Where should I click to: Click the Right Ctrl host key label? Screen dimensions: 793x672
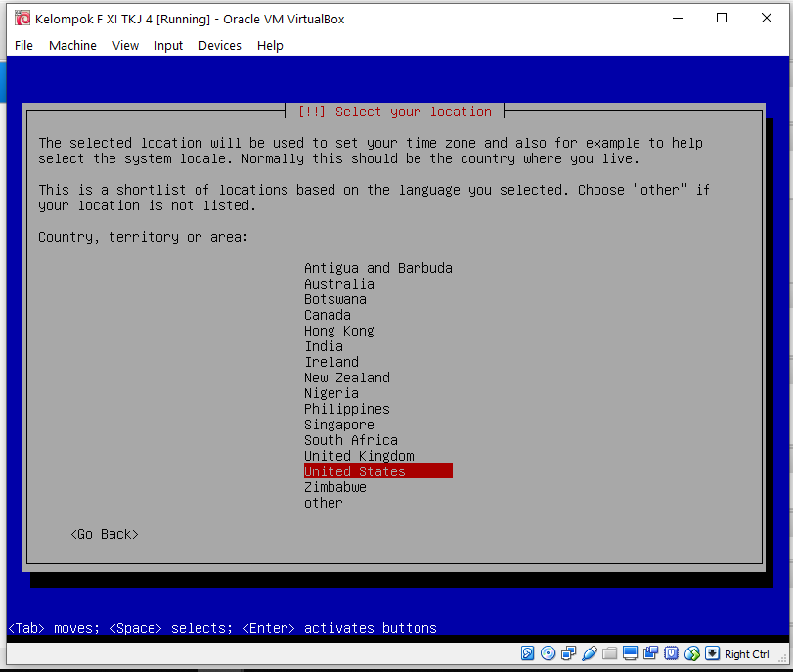click(x=746, y=654)
